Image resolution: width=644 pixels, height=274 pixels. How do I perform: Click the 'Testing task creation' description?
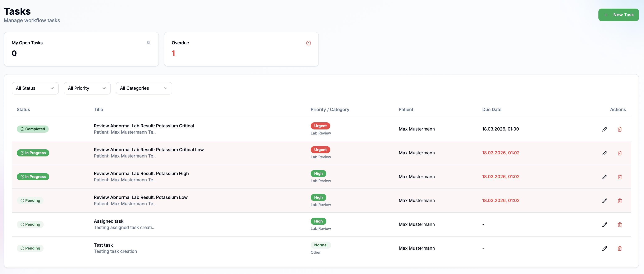115,251
